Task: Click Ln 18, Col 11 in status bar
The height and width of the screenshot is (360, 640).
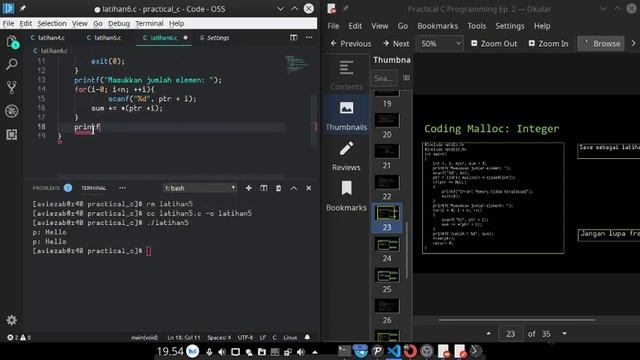Action: (x=183, y=338)
